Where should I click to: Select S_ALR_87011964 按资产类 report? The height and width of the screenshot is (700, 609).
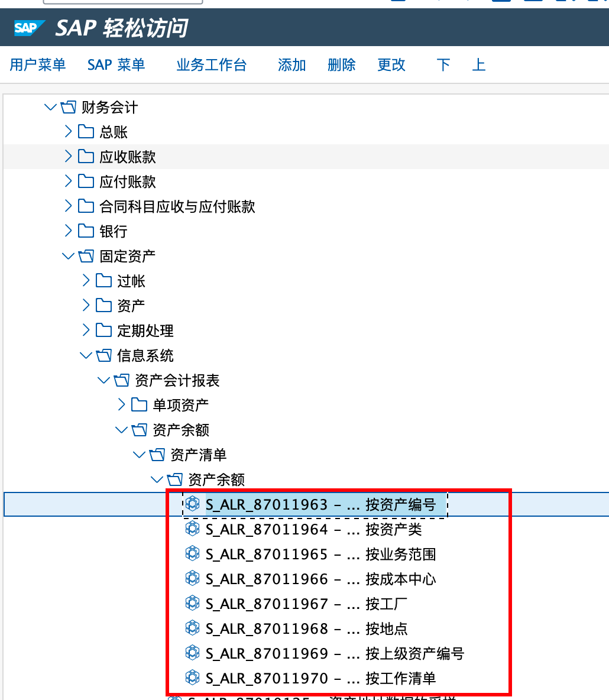pyautogui.click(x=313, y=530)
